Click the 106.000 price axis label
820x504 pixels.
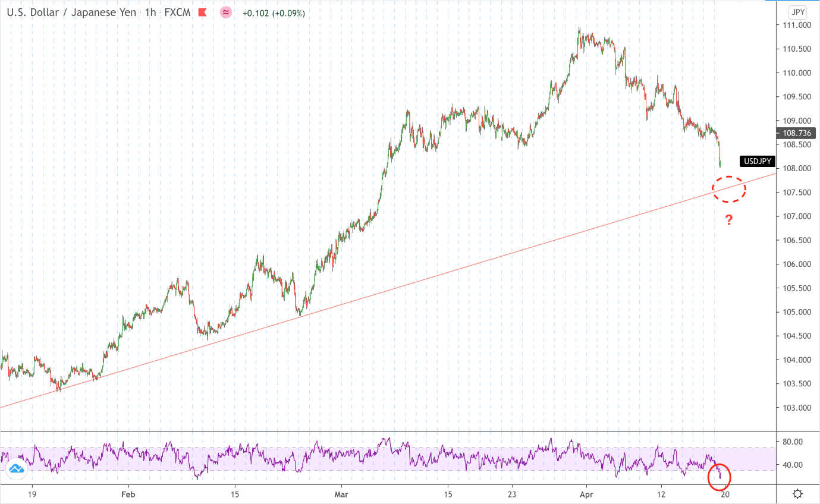tap(796, 264)
